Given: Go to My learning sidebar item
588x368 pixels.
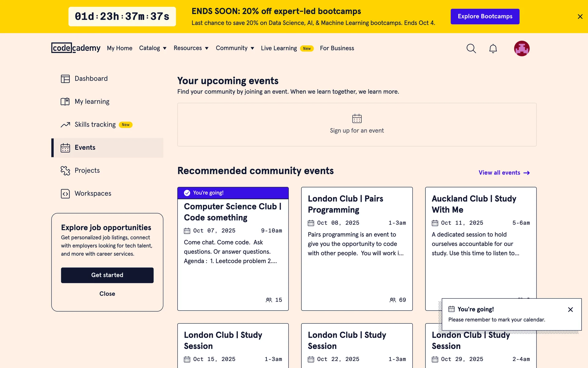Looking at the screenshot, I should pyautogui.click(x=92, y=102).
